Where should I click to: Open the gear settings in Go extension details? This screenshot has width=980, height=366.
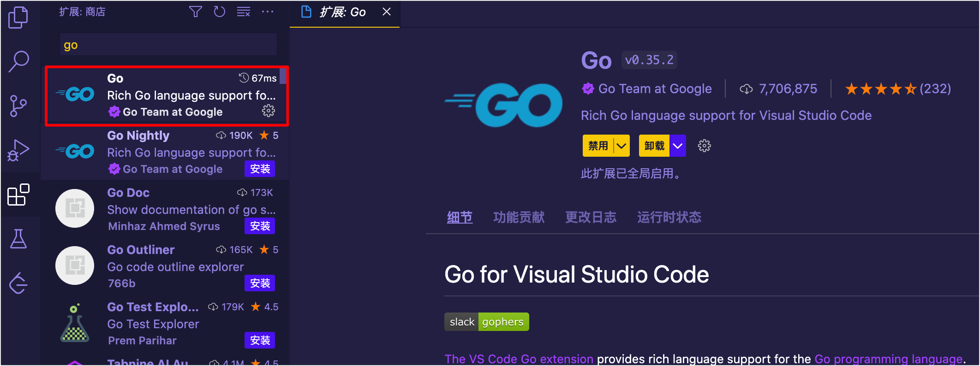coord(704,146)
